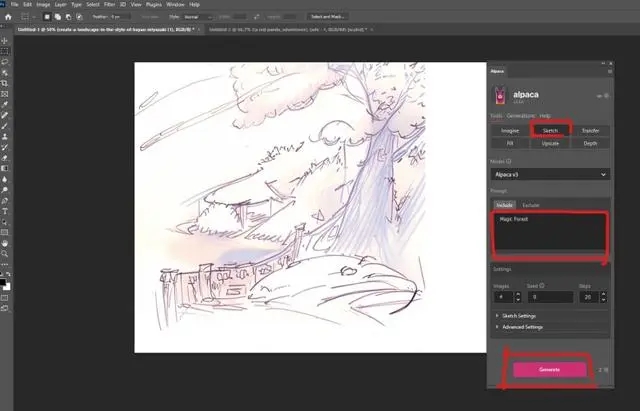Select the Eyedropper tool
640x411 pixels.
click(x=4, y=104)
